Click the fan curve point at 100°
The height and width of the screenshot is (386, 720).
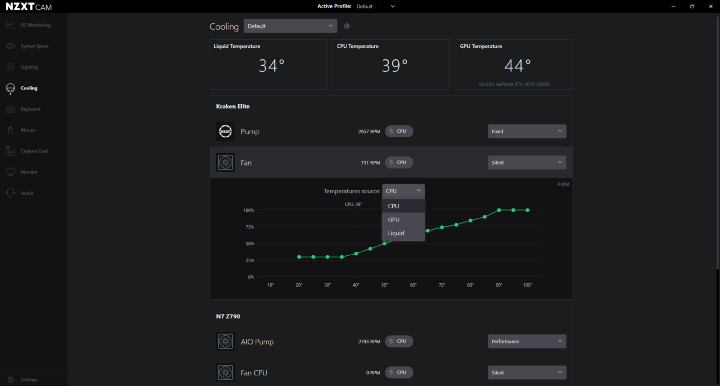[x=528, y=210]
